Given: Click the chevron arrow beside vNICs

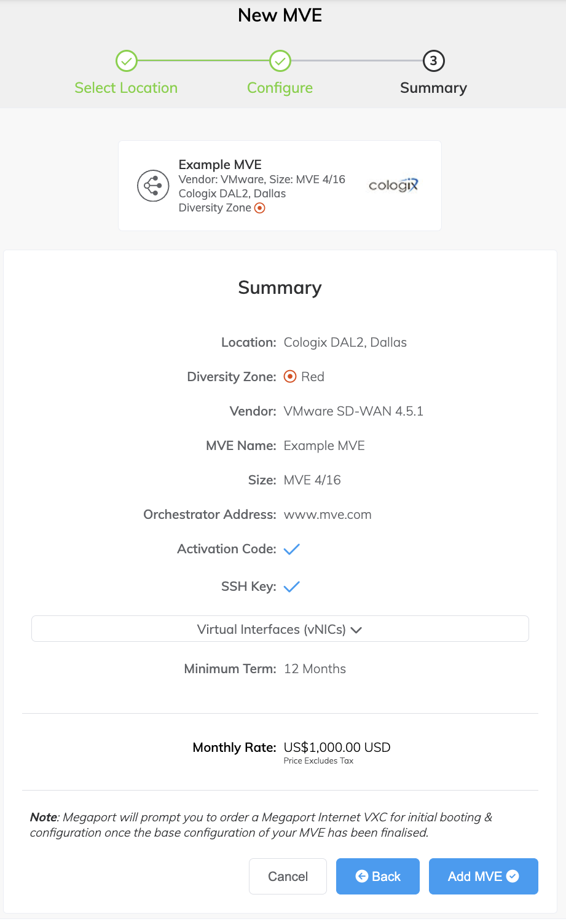Looking at the screenshot, I should tap(356, 630).
